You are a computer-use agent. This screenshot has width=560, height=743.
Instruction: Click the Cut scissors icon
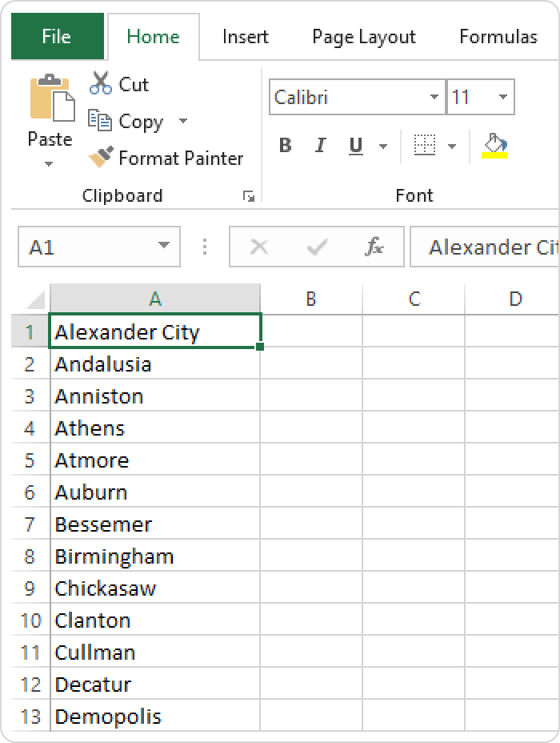point(101,83)
